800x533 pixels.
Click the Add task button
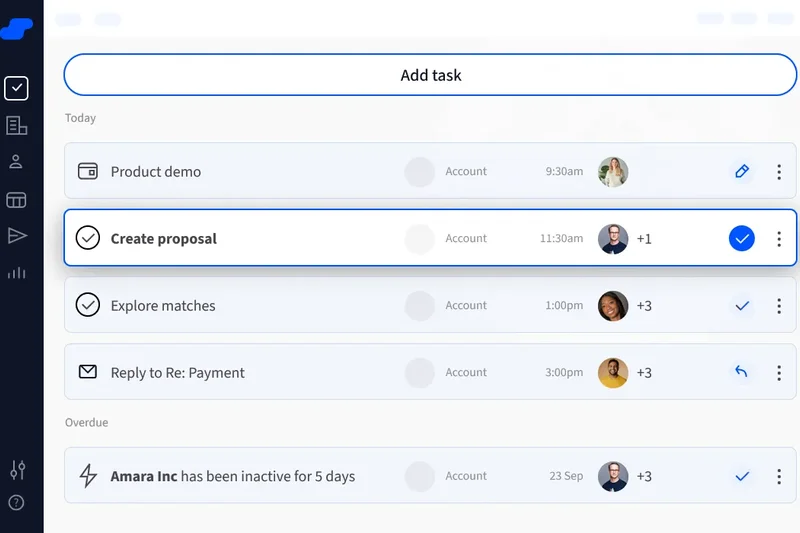coord(430,75)
